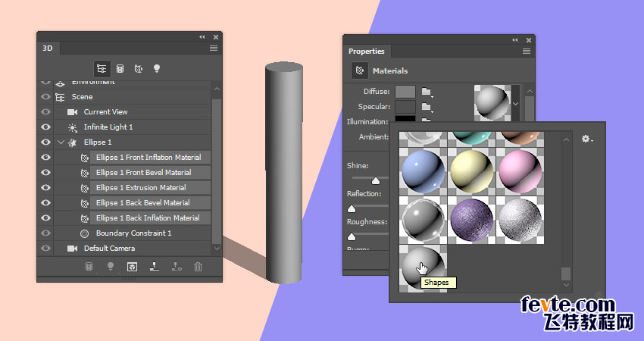Select Ellipse 1 Back Inflation Material

tap(148, 218)
